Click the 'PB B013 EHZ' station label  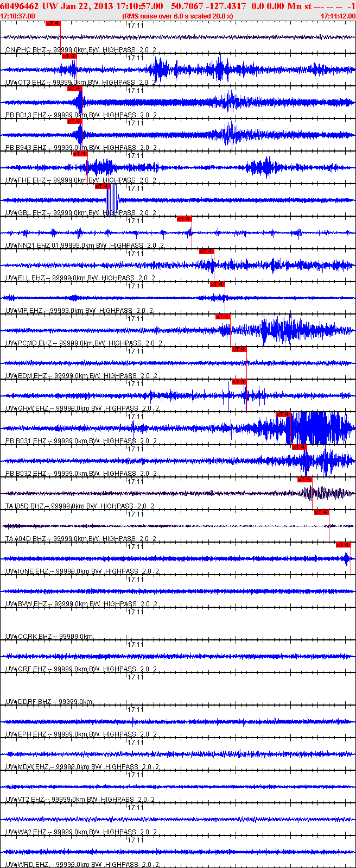pyautogui.click(x=26, y=115)
